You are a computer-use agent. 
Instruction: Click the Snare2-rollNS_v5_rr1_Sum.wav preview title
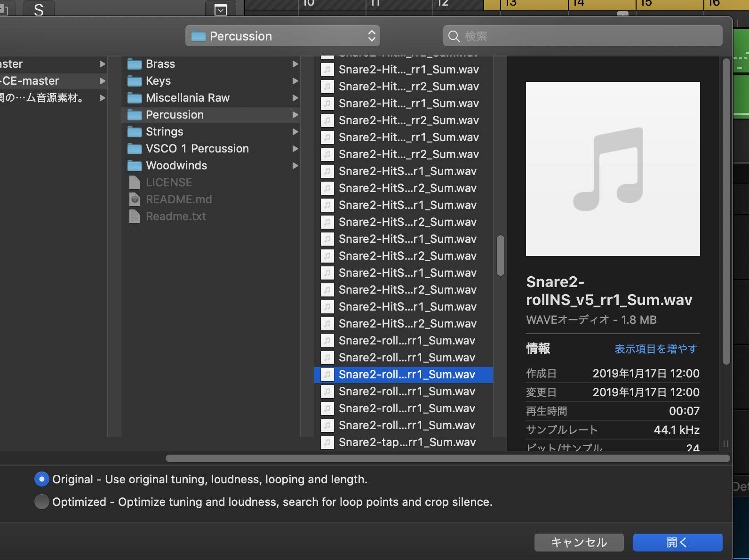point(609,291)
